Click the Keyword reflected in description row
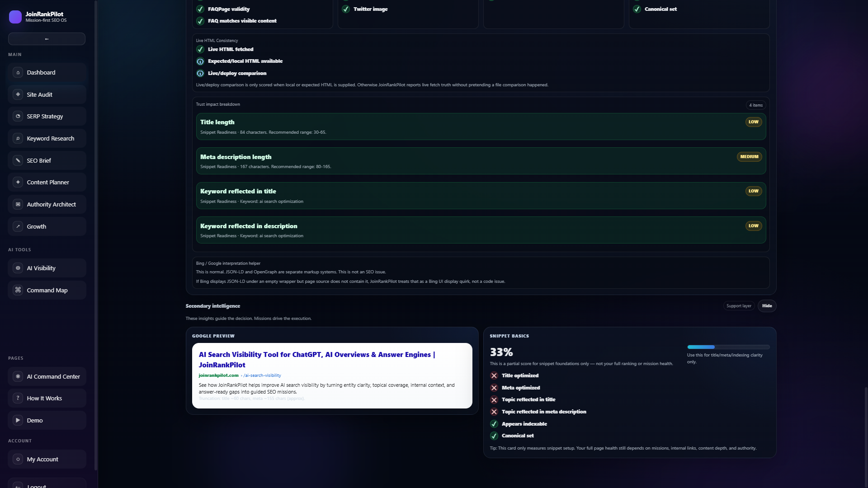The width and height of the screenshot is (868, 488). 481,230
